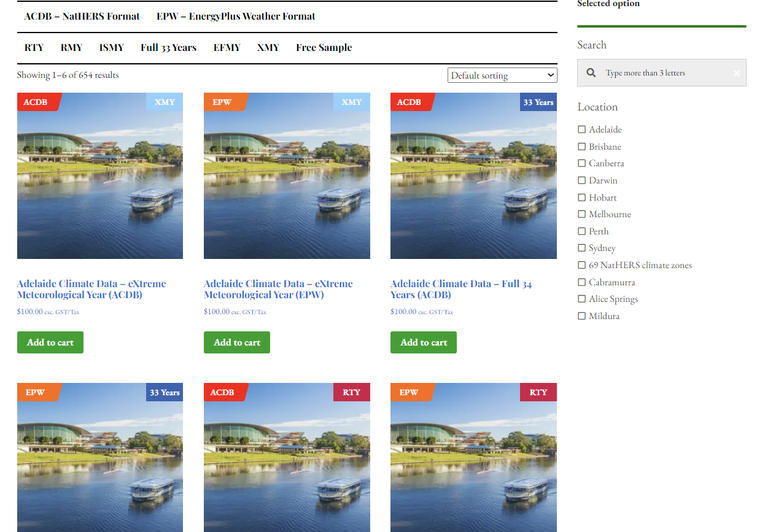Click the $100.00 price under Full 34 Years (ACDB)
The image size is (765, 532).
point(403,312)
